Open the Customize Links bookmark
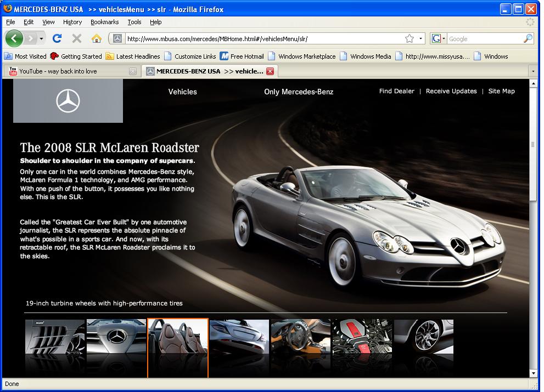The width and height of the screenshot is (544, 392). point(190,56)
